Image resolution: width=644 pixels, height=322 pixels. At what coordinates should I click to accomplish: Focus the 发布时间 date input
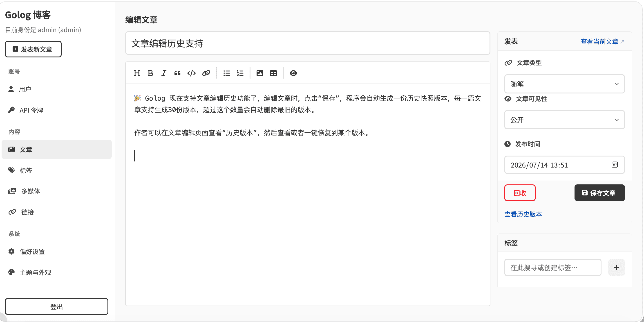click(564, 165)
